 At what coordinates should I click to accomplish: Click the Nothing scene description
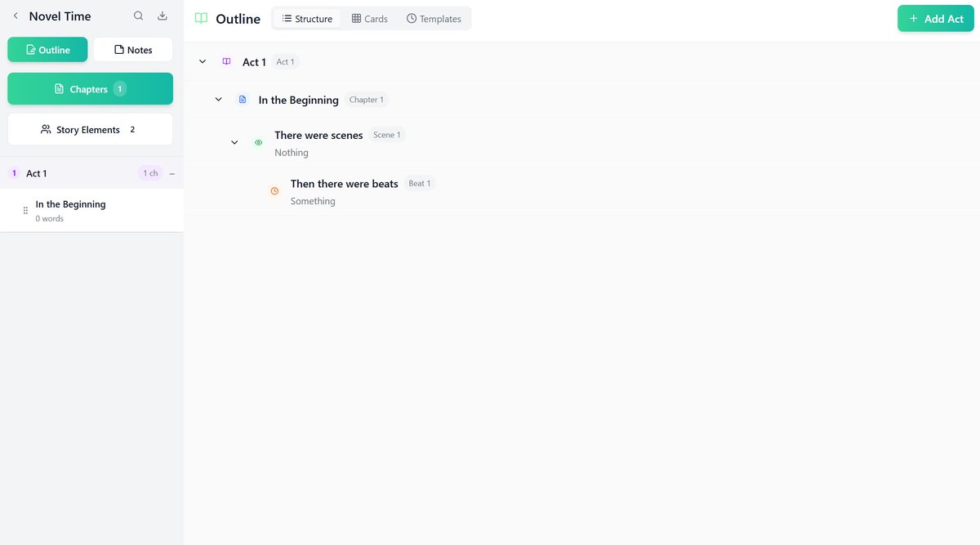[x=292, y=153]
